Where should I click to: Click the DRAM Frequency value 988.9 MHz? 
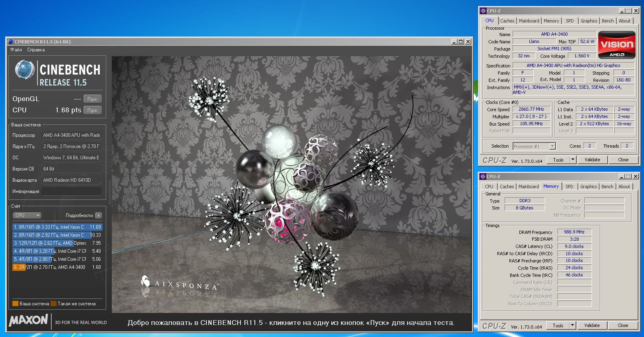[574, 232]
